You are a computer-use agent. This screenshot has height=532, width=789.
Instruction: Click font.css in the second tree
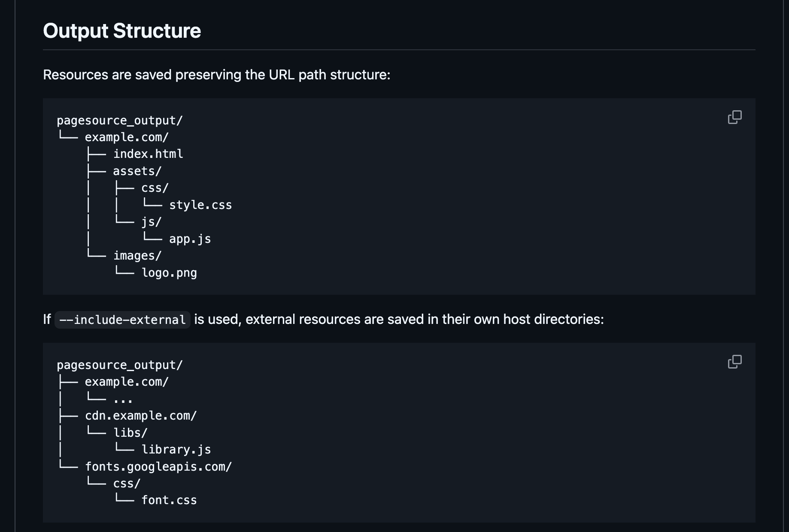pos(169,500)
